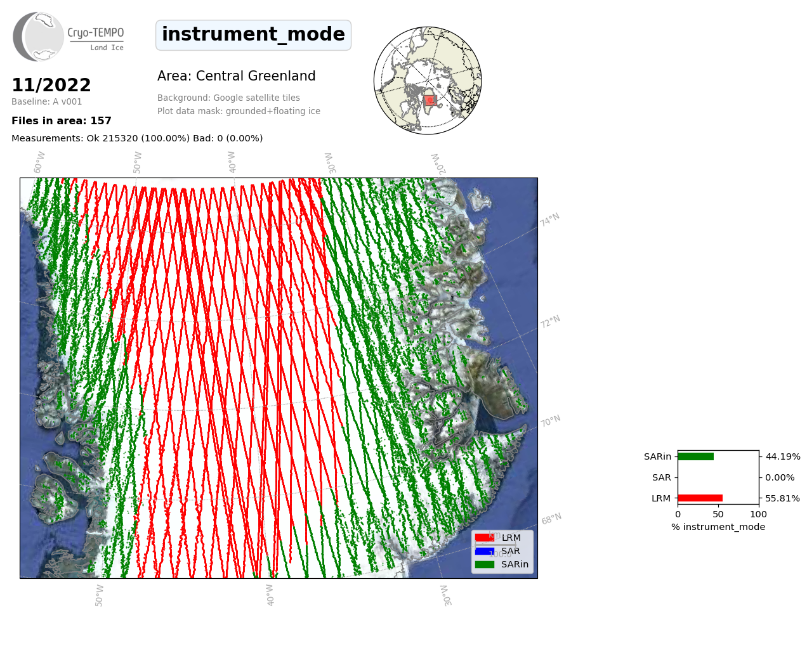Click the % instrument_mode axis label

click(x=718, y=527)
